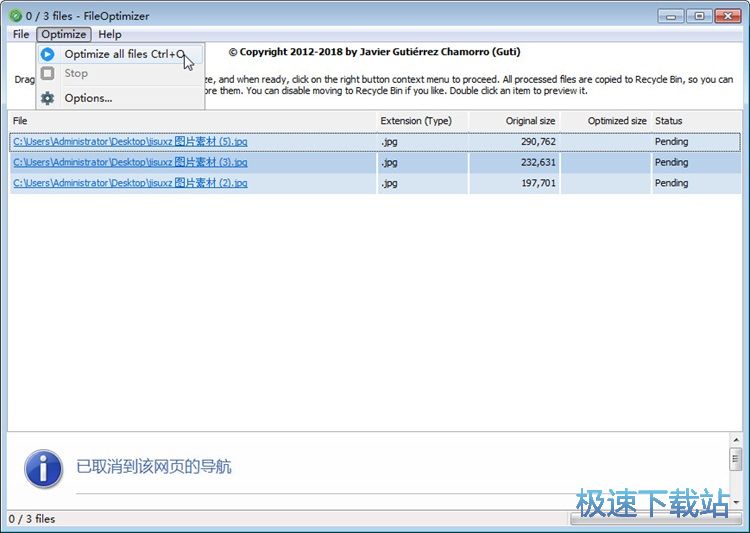Select the original size cell 232,631
The height and width of the screenshot is (533, 750).
click(514, 162)
